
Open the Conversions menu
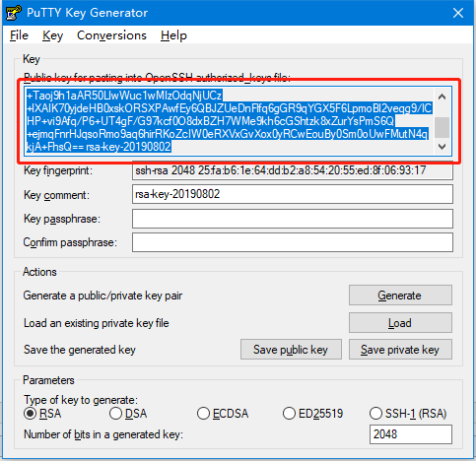(111, 35)
